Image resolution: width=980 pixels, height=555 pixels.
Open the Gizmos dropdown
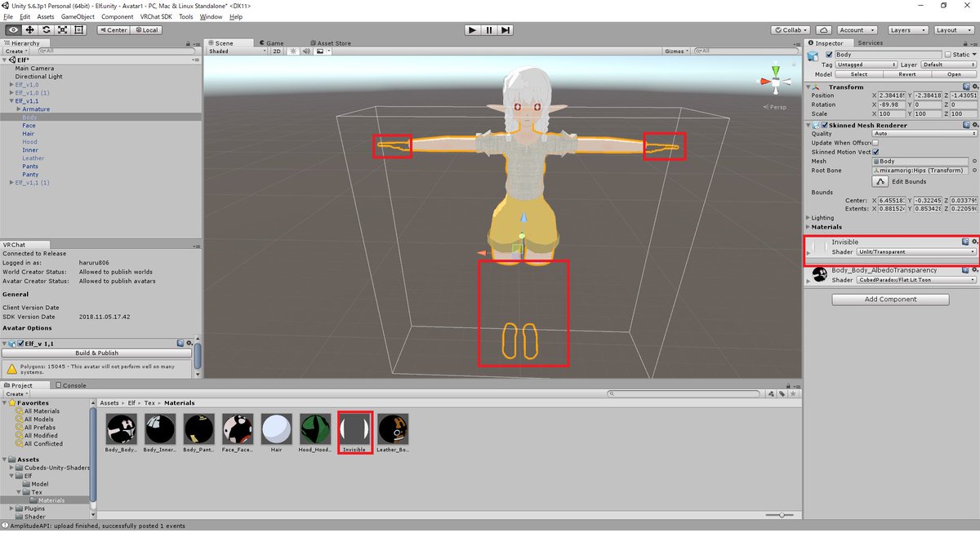click(676, 51)
